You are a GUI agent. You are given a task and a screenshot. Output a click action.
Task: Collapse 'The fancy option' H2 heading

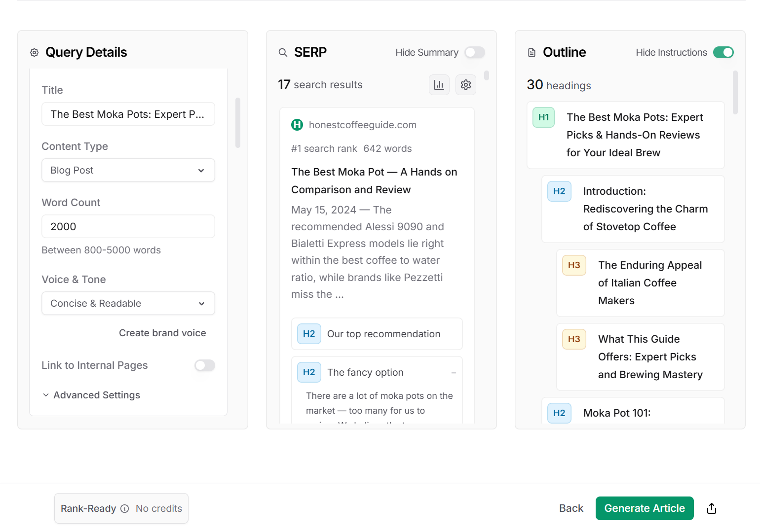click(454, 373)
